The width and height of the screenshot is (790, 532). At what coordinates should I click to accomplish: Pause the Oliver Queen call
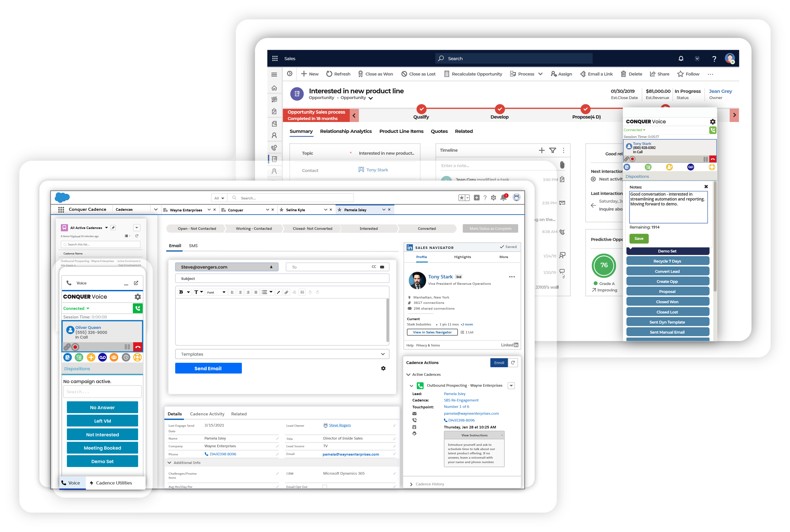(x=127, y=347)
